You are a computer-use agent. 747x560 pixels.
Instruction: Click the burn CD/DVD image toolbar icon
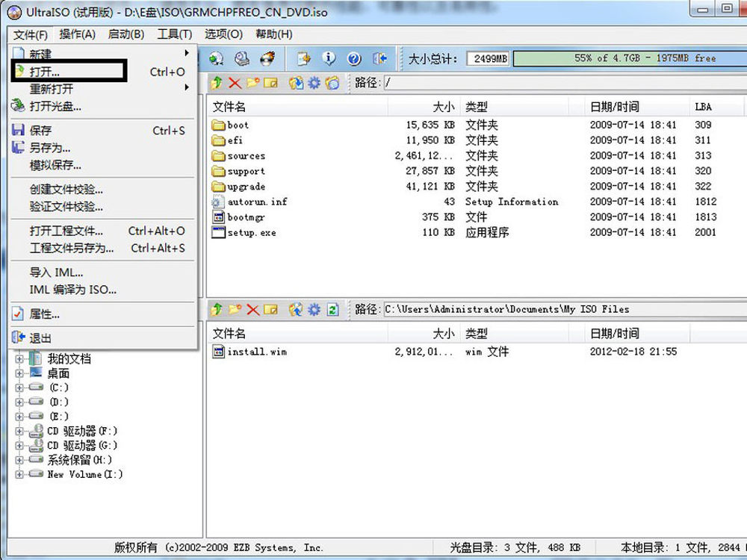click(267, 58)
